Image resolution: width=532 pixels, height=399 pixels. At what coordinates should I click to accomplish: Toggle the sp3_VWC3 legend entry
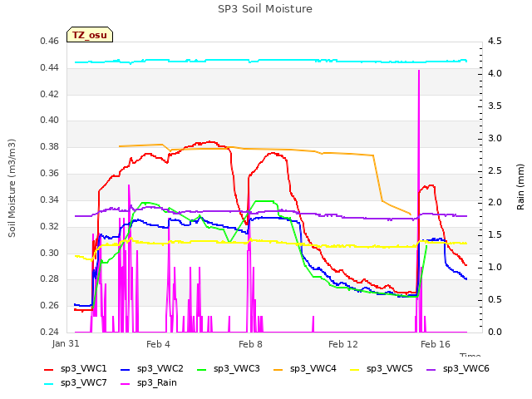tap(229, 368)
